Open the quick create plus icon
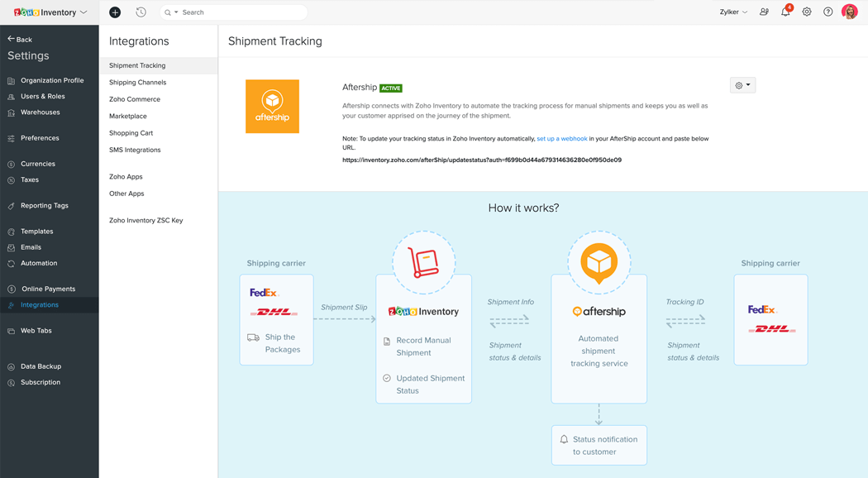Image resolution: width=868 pixels, height=478 pixels. point(113,12)
